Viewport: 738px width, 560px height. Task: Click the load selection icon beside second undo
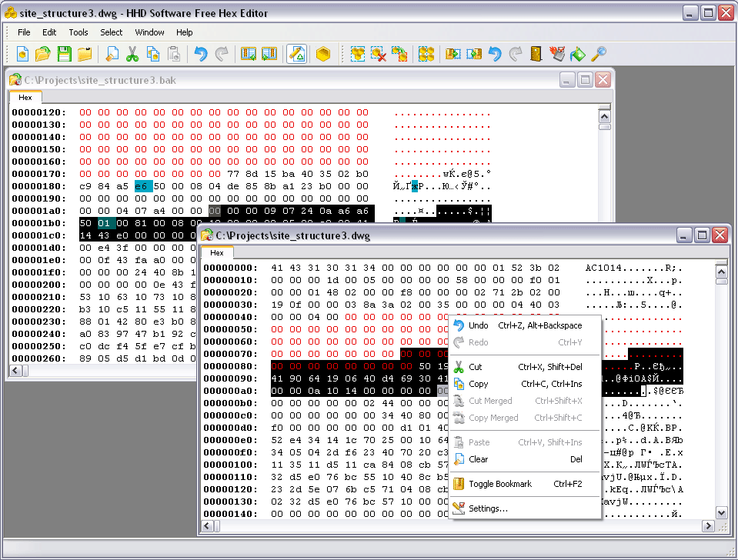tap(474, 54)
